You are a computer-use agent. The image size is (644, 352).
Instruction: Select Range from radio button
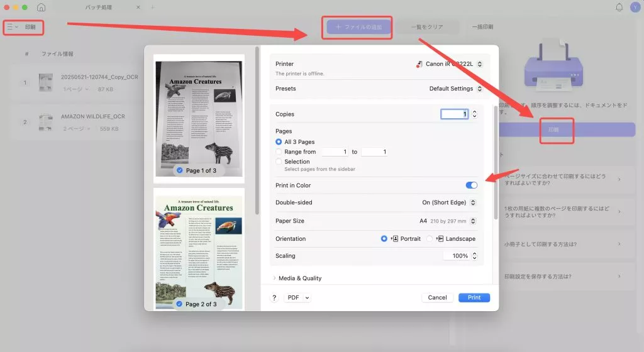point(279,151)
